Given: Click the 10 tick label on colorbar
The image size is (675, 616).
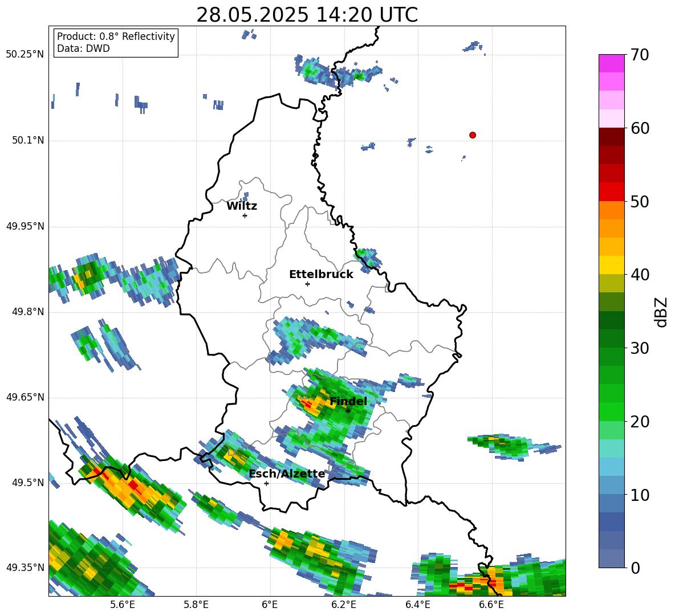Looking at the screenshot, I should (640, 495).
